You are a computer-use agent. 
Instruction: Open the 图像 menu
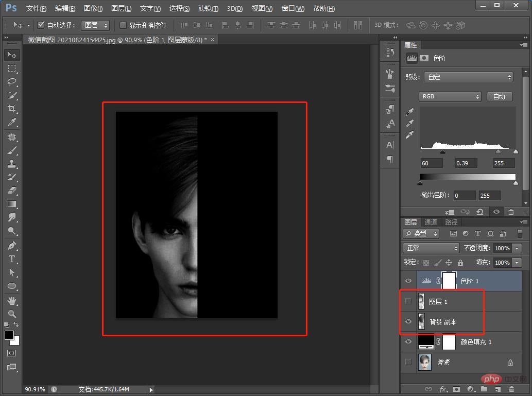click(x=93, y=8)
